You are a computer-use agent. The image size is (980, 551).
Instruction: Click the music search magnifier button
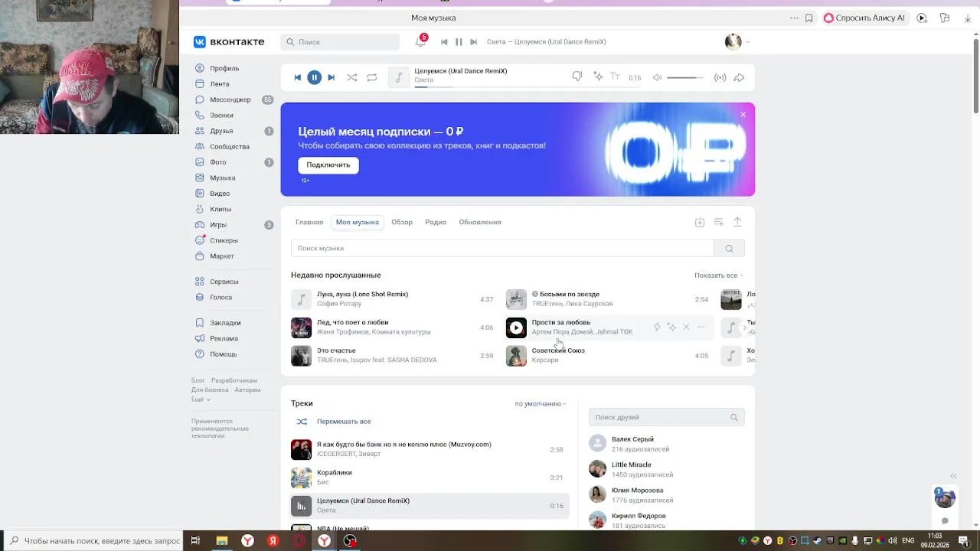coord(729,248)
